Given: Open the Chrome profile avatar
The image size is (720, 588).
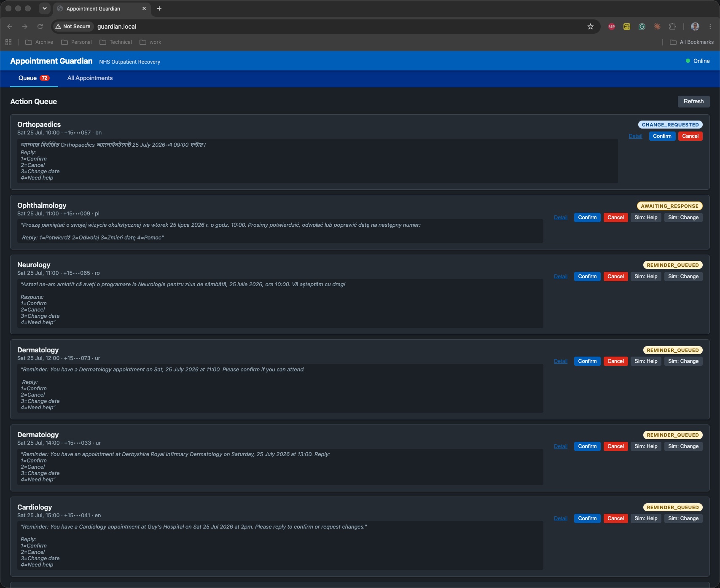Looking at the screenshot, I should tap(695, 27).
